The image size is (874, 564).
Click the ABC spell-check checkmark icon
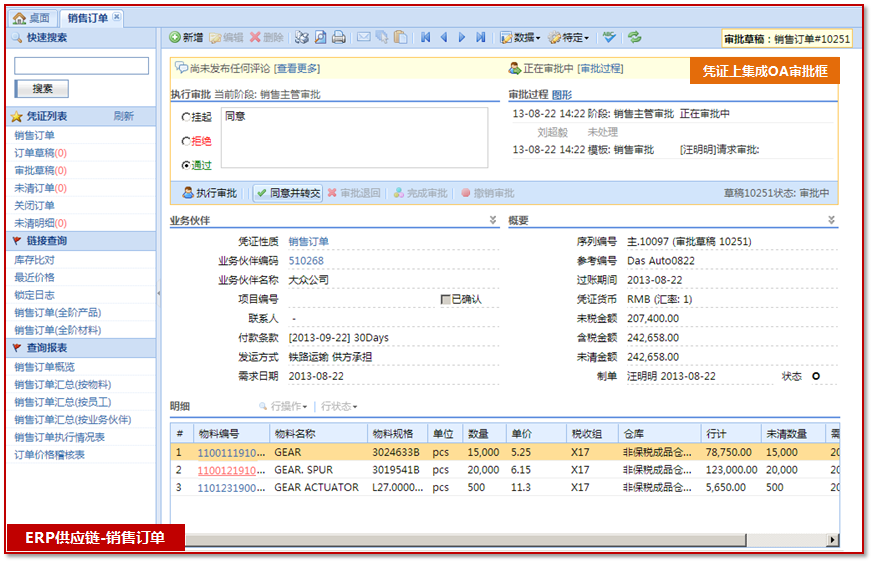(609, 37)
